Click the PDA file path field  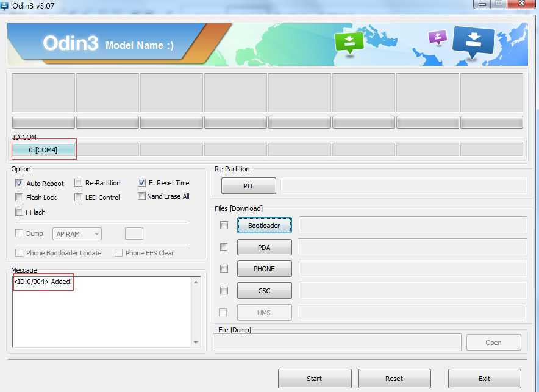tap(412, 247)
